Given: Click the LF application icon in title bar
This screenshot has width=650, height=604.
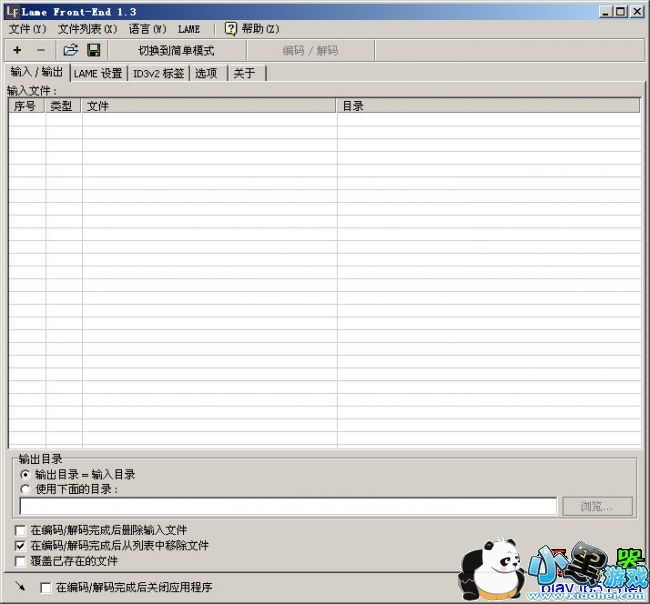Looking at the screenshot, I should point(13,12).
